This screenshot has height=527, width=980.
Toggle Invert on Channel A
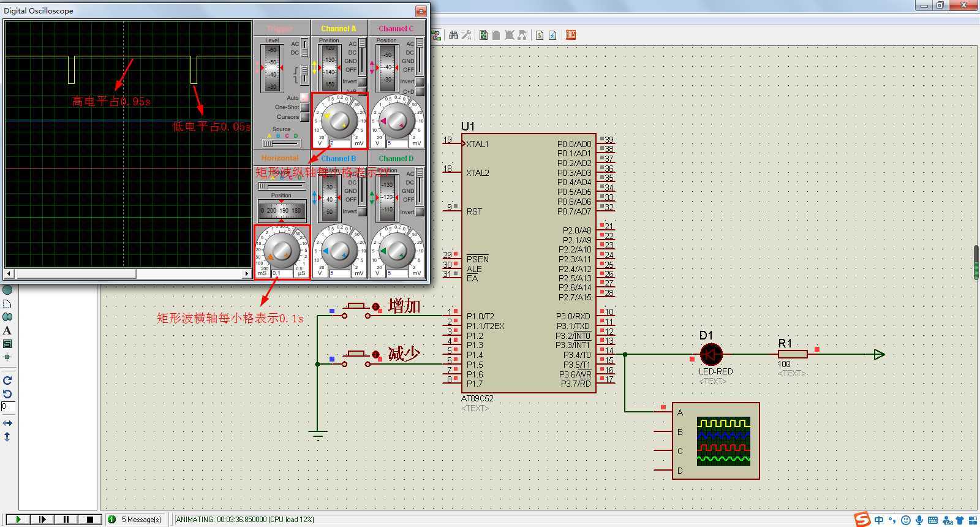click(x=362, y=82)
